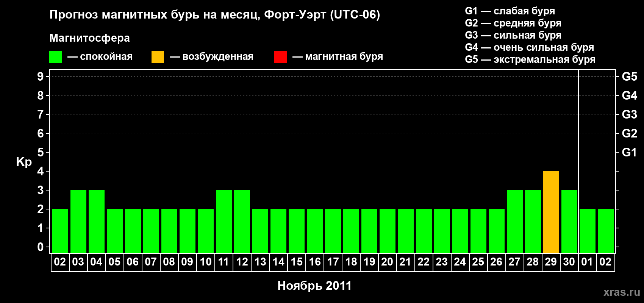Click the date label 25

(478, 262)
